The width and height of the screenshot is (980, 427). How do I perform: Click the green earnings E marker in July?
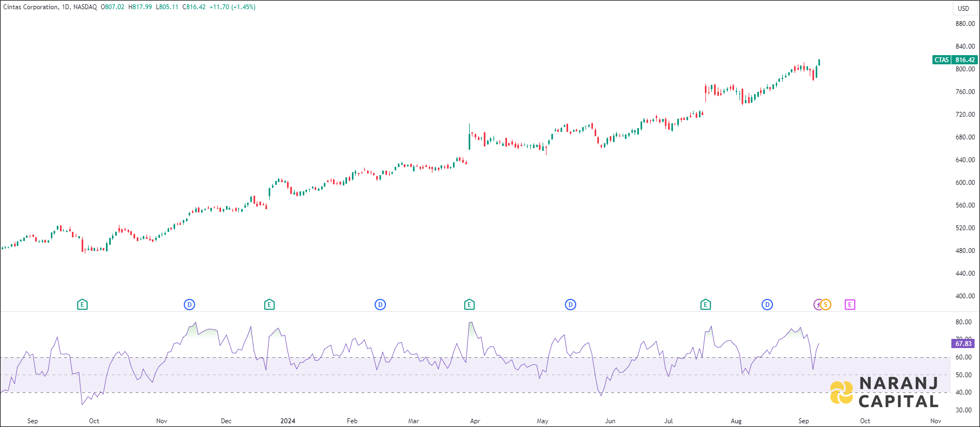tap(705, 305)
